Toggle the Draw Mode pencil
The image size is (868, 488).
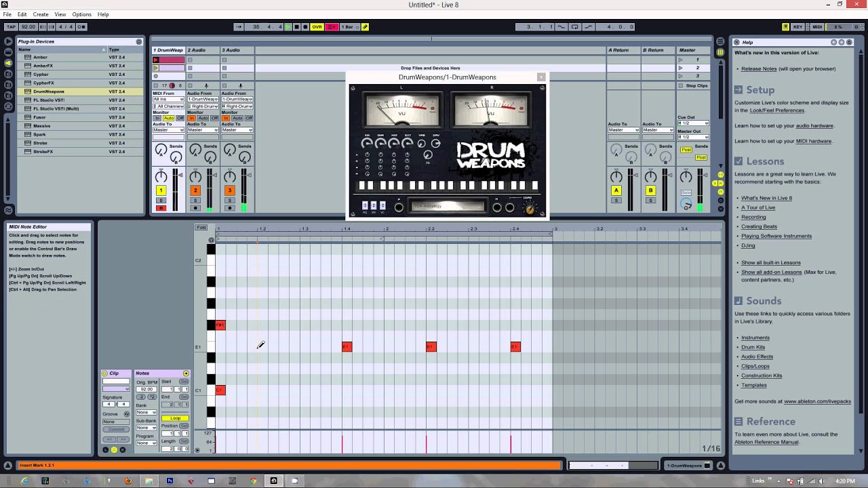tap(365, 27)
